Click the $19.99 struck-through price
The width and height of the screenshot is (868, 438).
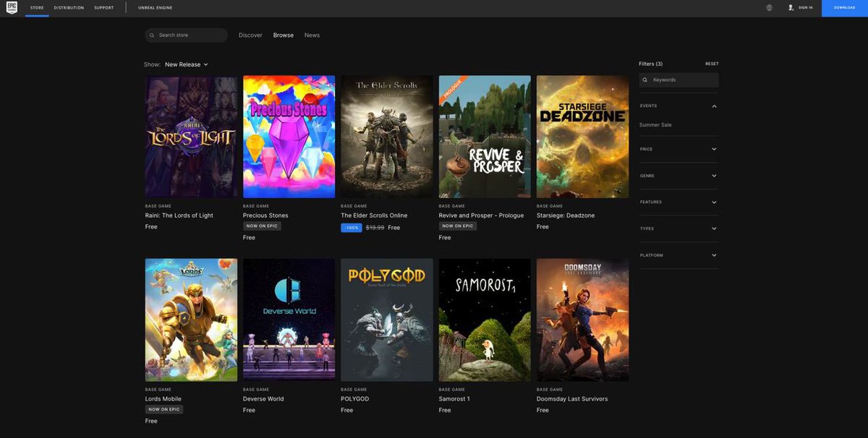(x=375, y=228)
